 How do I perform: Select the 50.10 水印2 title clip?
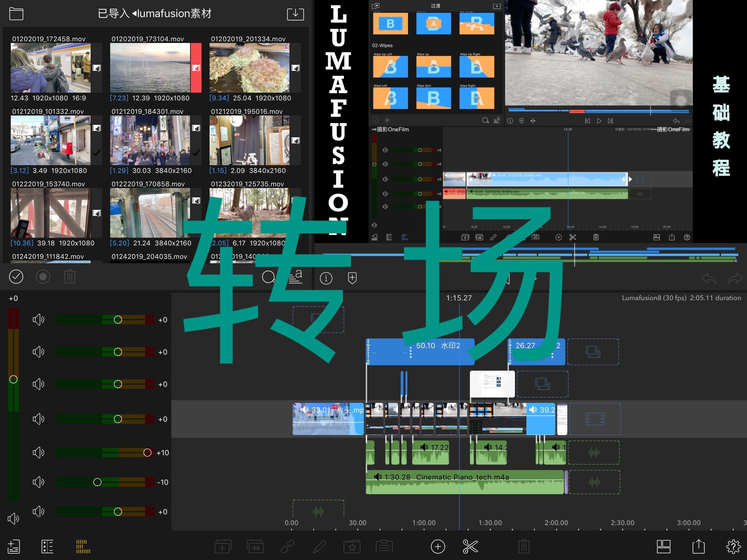(421, 352)
